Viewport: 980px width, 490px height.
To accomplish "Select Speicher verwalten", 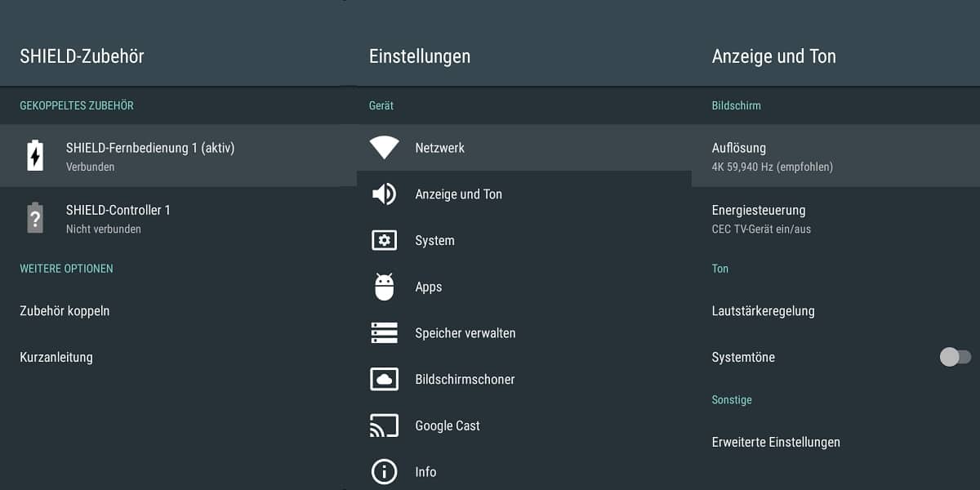I will [523, 333].
